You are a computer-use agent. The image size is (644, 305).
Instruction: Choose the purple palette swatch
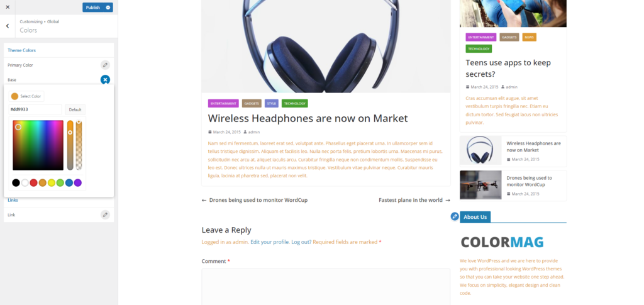tap(77, 182)
